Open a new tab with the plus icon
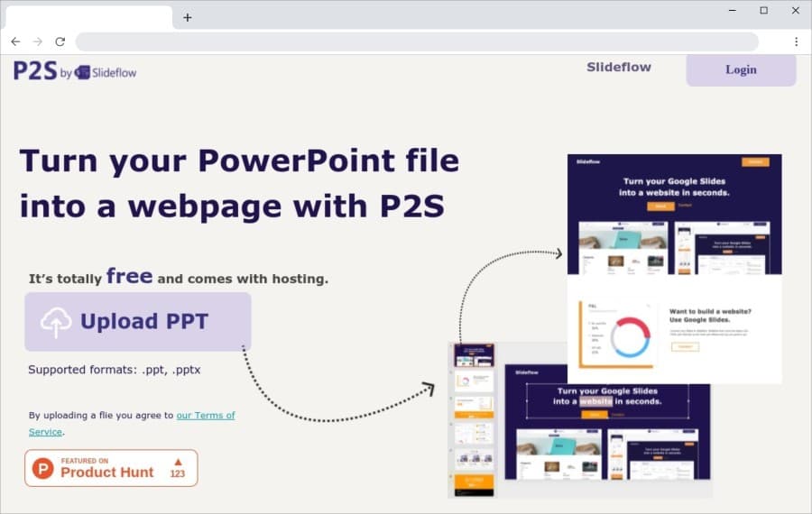Screen dimensions: 812x514 (188, 18)
